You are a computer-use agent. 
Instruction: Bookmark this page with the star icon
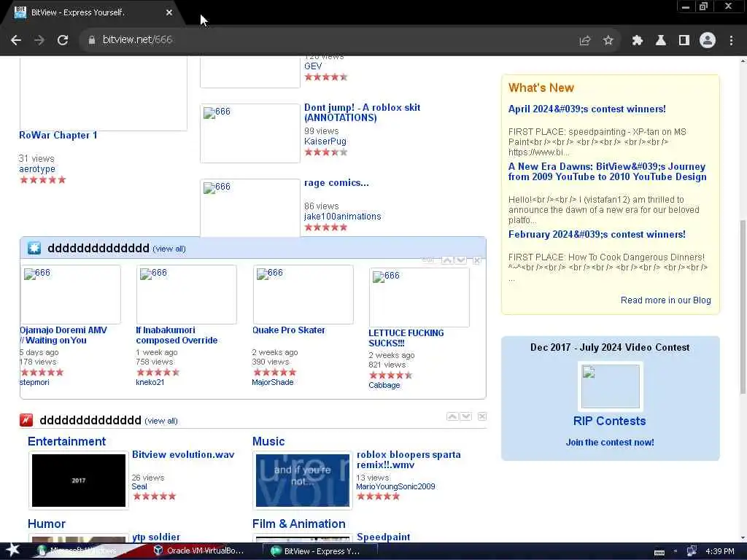point(608,41)
